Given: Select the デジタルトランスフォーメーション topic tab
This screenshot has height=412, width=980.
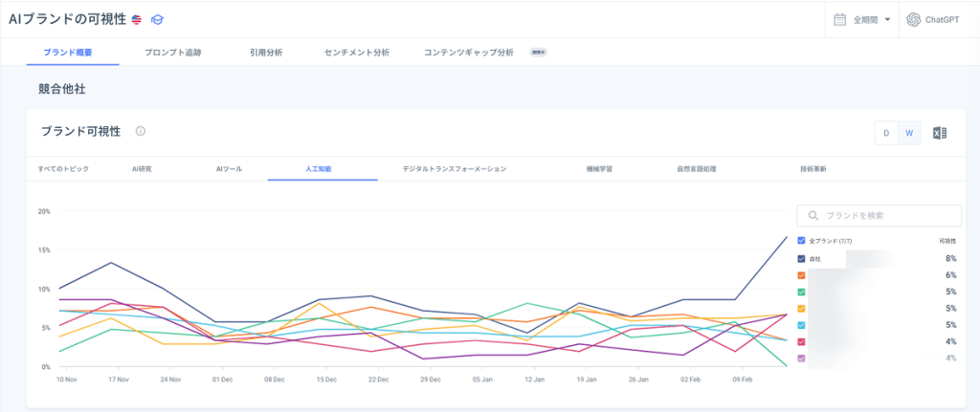Looking at the screenshot, I should (455, 169).
